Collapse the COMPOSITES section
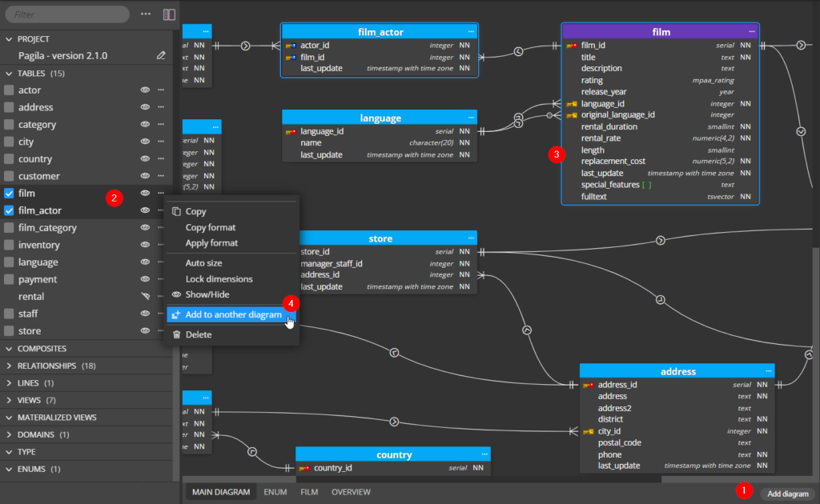Screen dimensions: 820x504 point(9,348)
